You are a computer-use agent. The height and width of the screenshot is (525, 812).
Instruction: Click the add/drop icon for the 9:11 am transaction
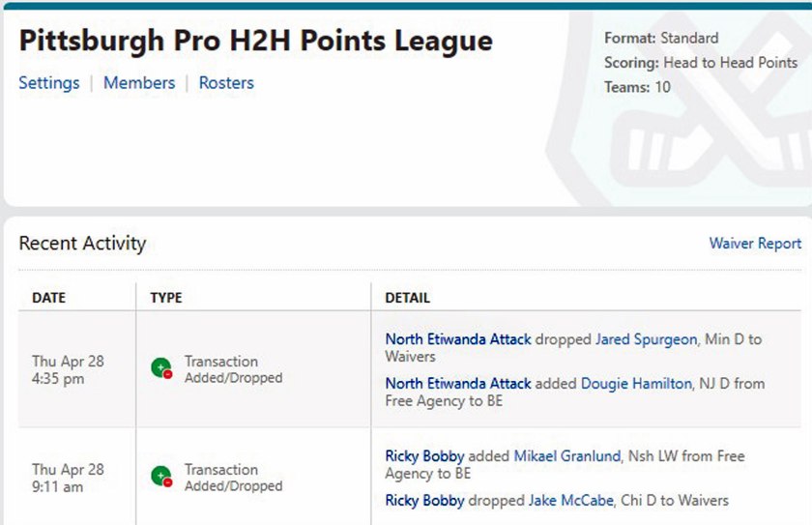161,477
